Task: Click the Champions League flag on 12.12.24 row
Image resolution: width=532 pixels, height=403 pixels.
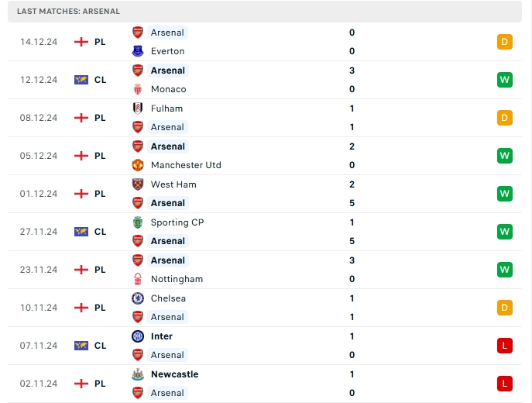Action: [81, 80]
